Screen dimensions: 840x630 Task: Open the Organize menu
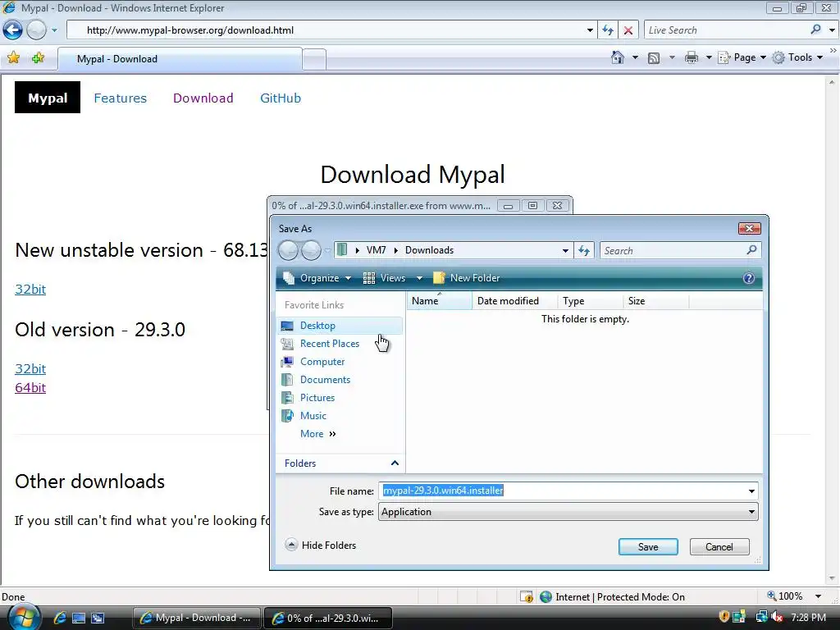[317, 278]
